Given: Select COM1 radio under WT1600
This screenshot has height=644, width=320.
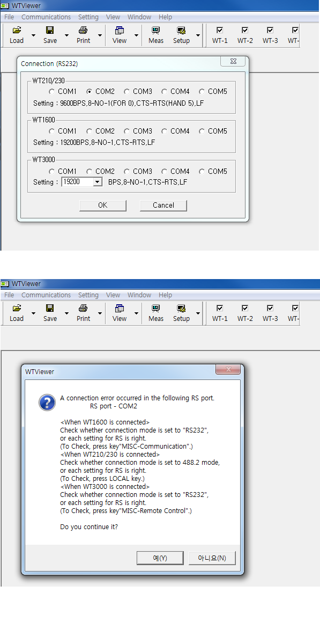Looking at the screenshot, I should (x=51, y=131).
